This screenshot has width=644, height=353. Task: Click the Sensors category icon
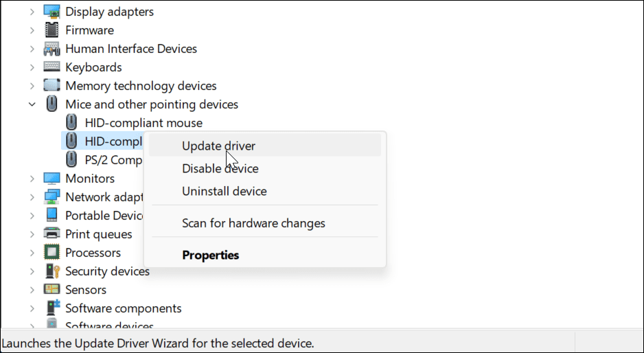(x=51, y=290)
